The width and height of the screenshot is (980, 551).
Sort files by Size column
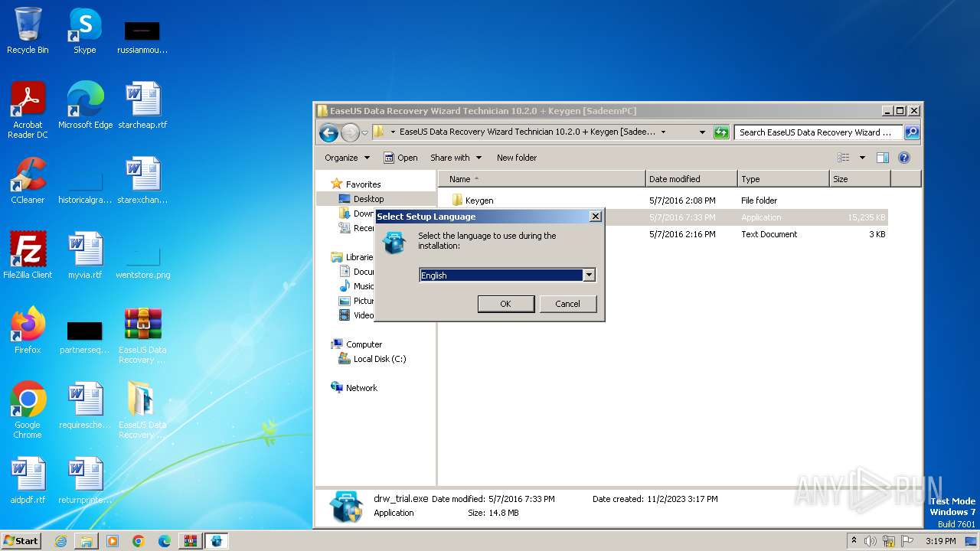(860, 179)
